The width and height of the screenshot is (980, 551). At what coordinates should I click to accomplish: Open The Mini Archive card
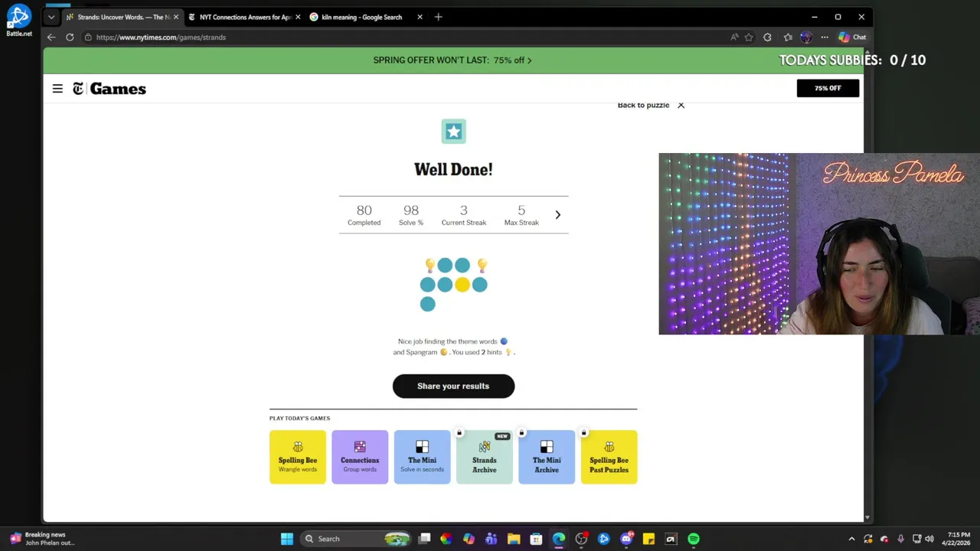coord(547,457)
